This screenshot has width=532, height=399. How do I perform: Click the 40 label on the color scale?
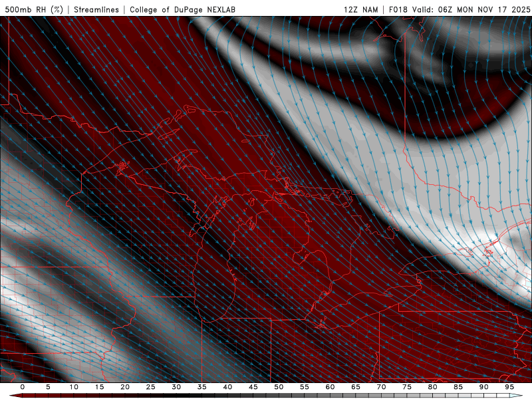(x=227, y=387)
